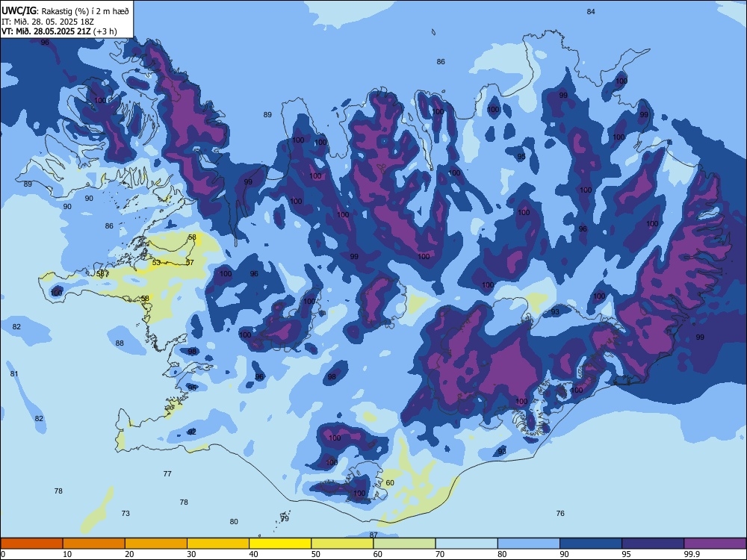Click the 50–60 pale yellow legend swatch
747x560 pixels.
(343, 544)
